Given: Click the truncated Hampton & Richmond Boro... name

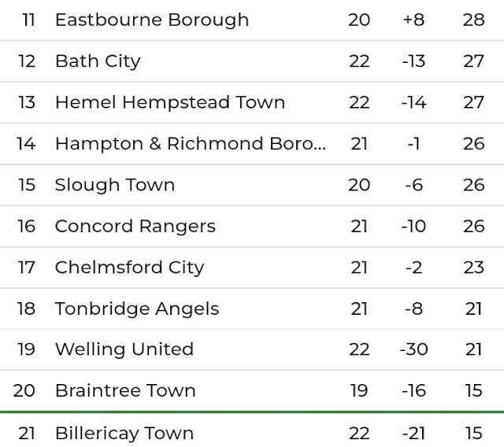Looking at the screenshot, I should 190,143.
